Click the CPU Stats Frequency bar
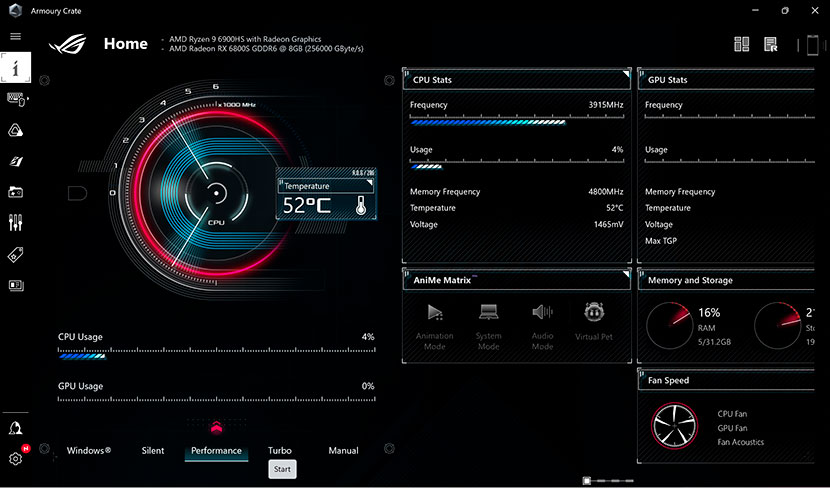 click(x=517, y=121)
